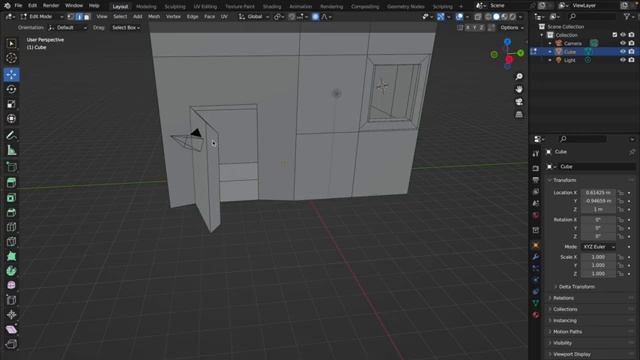This screenshot has width=640, height=360.
Task: Select the Cursor tool in left toolbar
Action: 11,58
